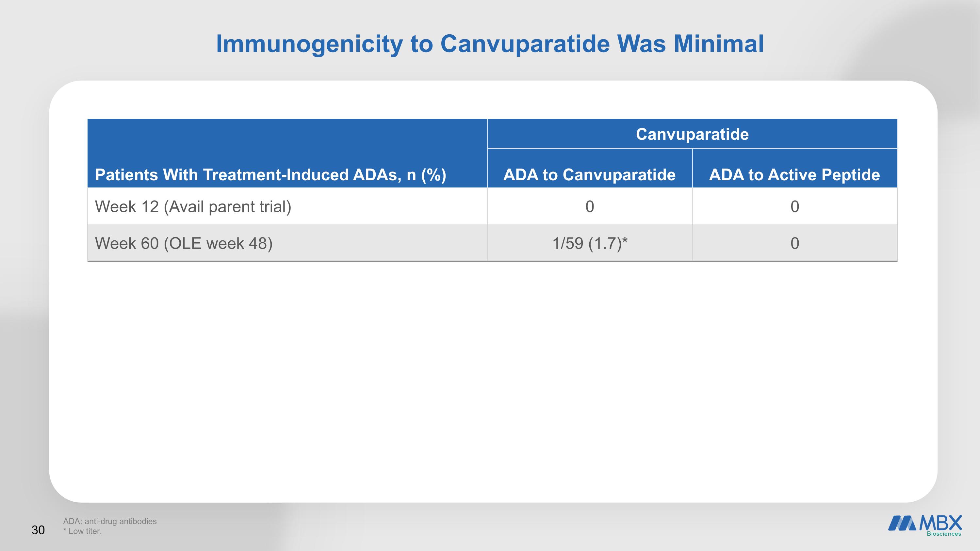Select the slide title about Immunogenicity
The image size is (980, 551).
click(x=490, y=44)
